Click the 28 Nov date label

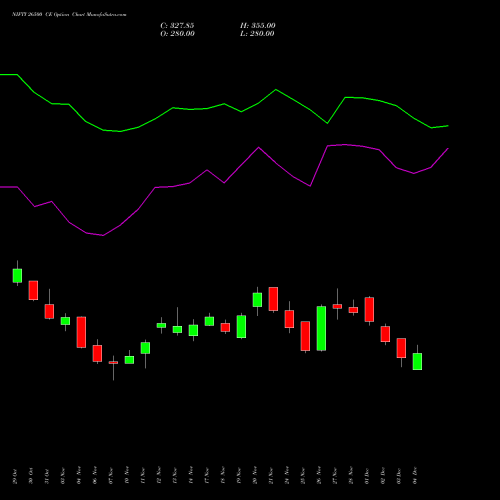pyautogui.click(x=351, y=476)
